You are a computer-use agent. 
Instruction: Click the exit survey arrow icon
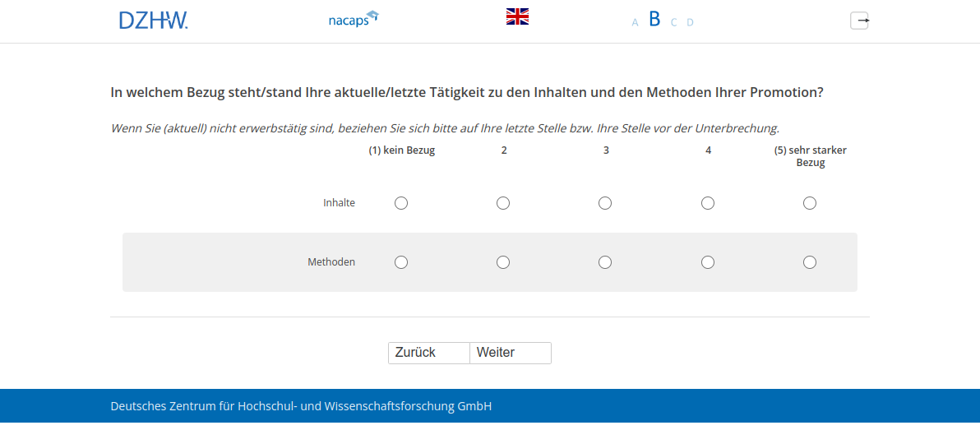859,21
